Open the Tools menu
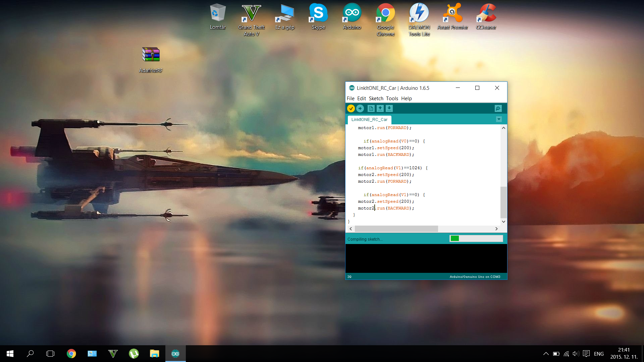Screen dimensions: 644x362 click(x=391, y=98)
